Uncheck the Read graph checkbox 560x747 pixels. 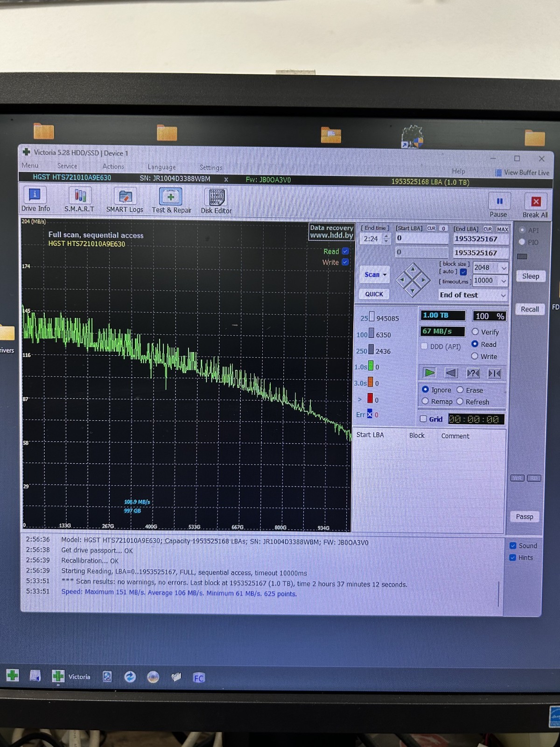345,251
